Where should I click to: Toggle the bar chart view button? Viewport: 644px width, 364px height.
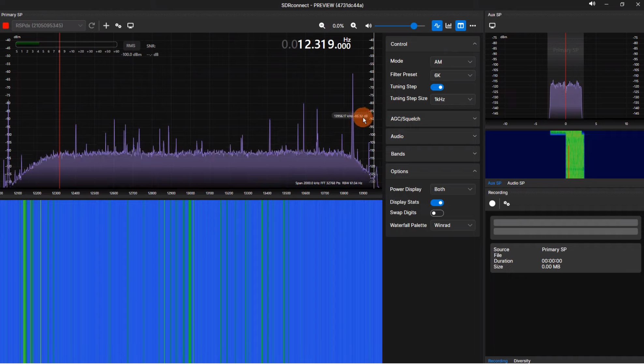pos(449,25)
